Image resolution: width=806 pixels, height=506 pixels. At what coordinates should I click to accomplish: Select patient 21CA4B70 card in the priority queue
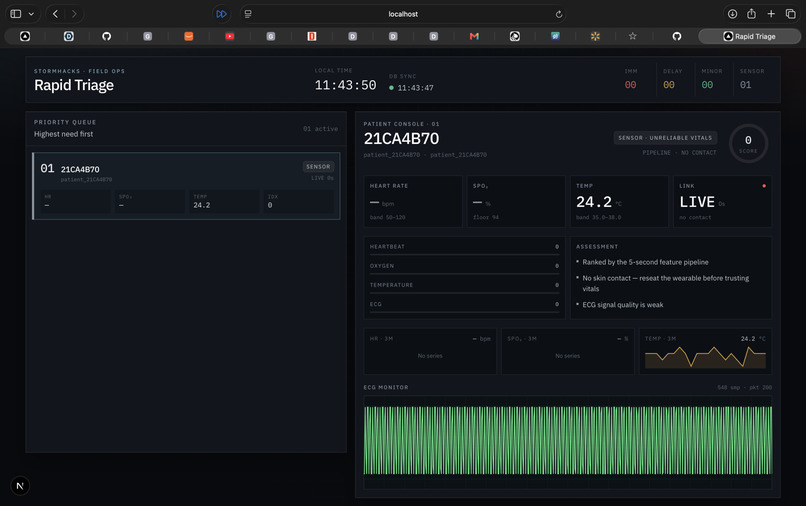pos(186,186)
